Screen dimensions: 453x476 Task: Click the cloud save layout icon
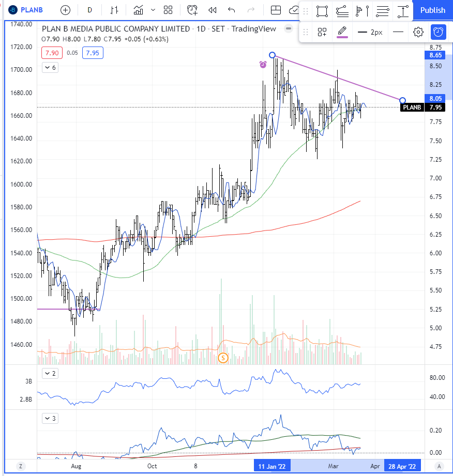[x=294, y=10]
